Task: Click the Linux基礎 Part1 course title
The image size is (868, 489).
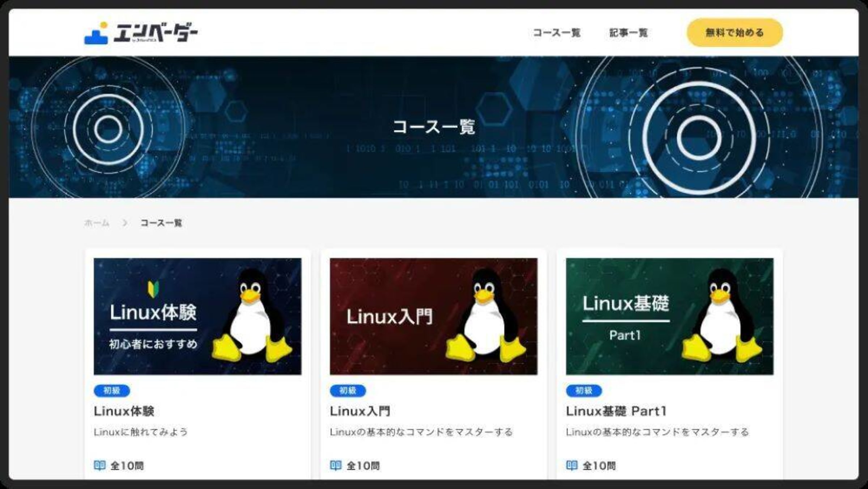Action: coord(616,411)
